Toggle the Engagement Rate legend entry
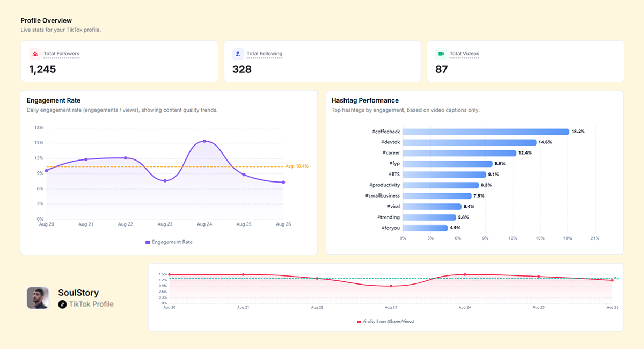 169,242
